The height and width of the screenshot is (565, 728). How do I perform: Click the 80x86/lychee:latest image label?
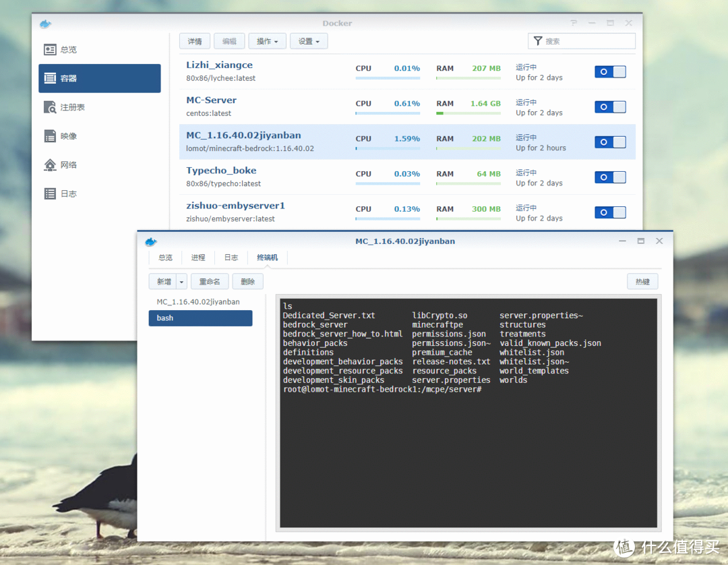tap(221, 78)
